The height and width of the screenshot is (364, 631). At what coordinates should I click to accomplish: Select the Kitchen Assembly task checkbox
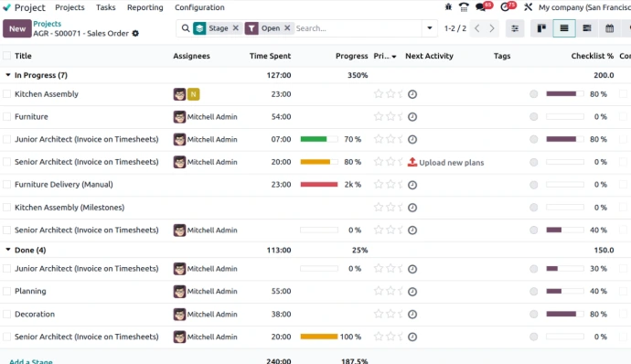6,94
